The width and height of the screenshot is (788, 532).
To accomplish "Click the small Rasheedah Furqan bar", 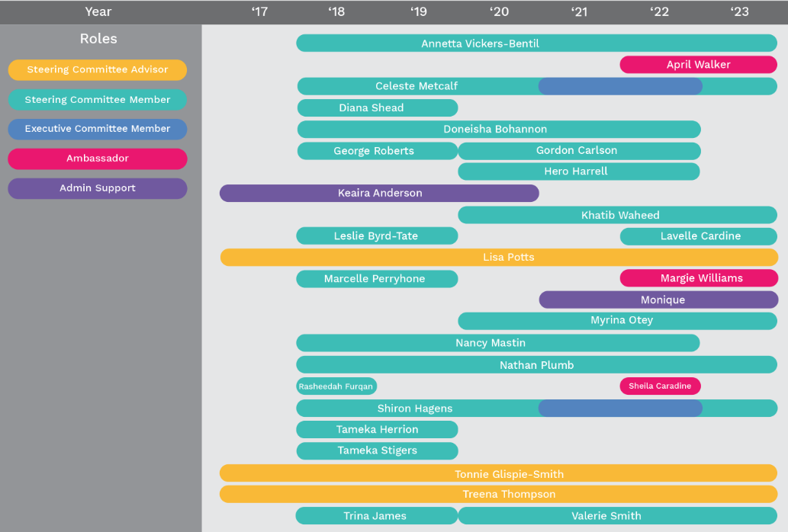I will pyautogui.click(x=336, y=386).
